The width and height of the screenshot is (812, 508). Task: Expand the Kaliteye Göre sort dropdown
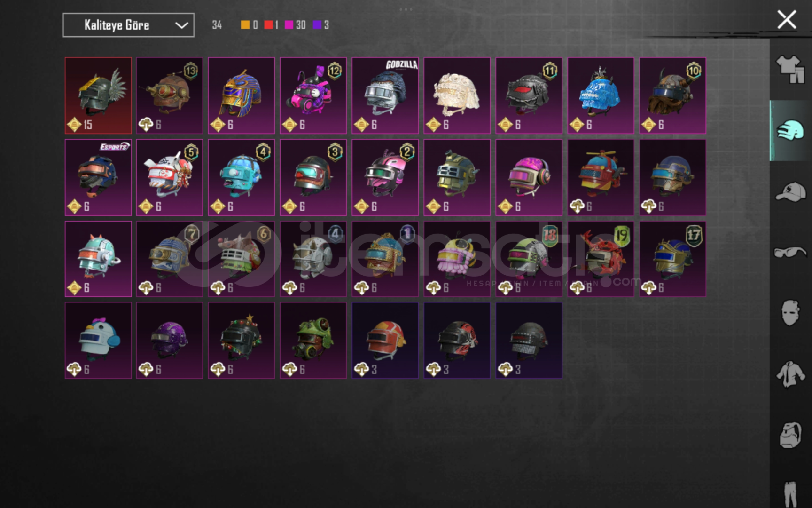coord(128,25)
